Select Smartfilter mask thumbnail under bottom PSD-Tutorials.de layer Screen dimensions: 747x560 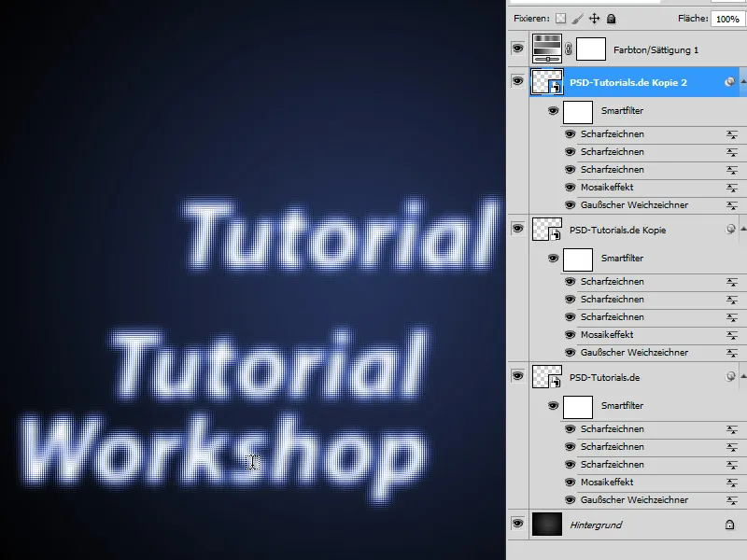click(578, 407)
